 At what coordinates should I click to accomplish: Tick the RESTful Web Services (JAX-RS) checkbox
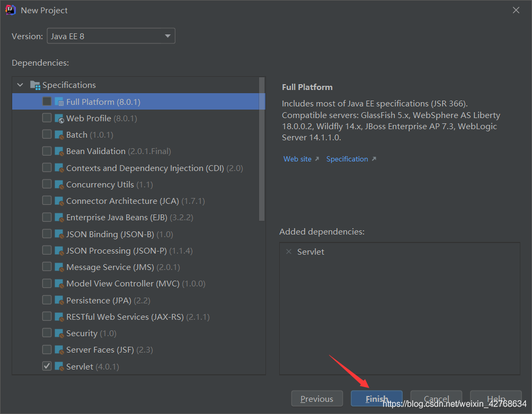[x=47, y=317]
